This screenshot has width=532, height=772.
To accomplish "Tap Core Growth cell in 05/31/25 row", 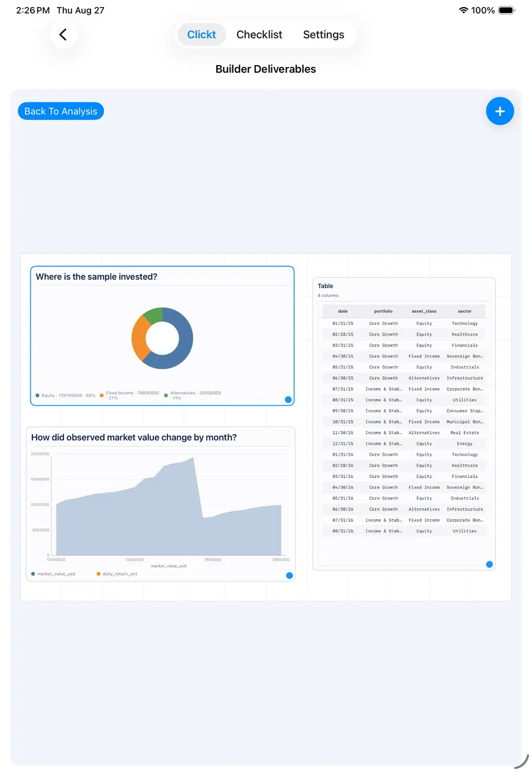I will 383,367.
